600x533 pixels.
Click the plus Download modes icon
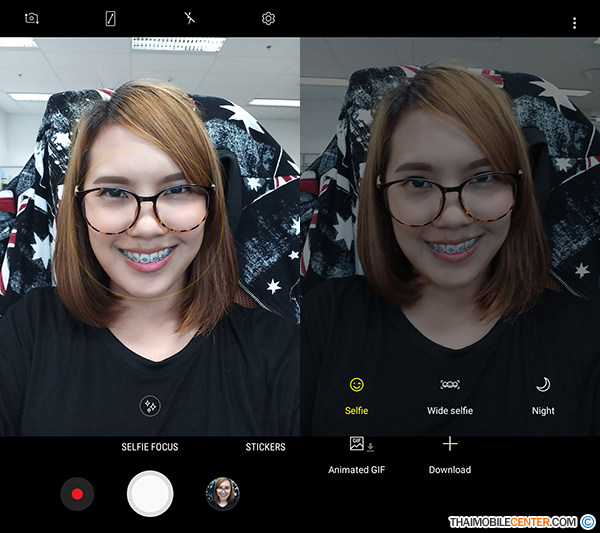(450, 444)
